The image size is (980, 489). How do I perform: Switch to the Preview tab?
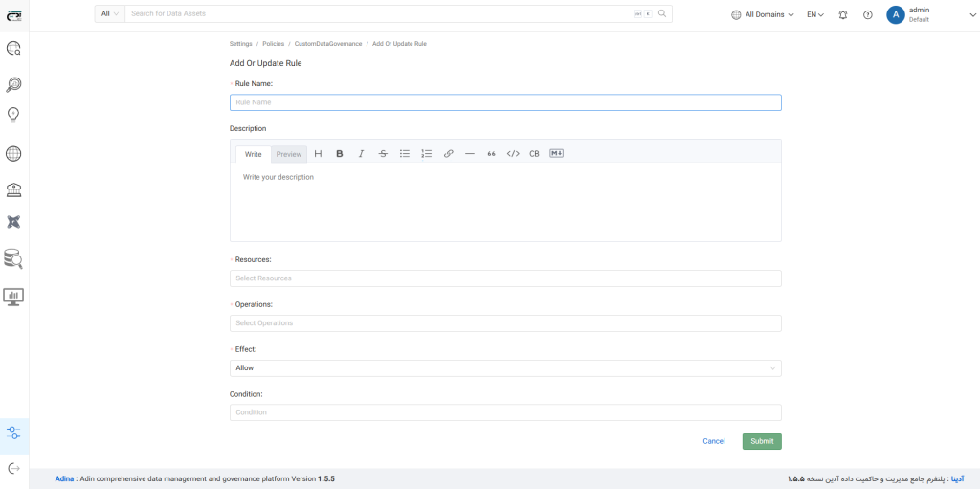coord(289,154)
